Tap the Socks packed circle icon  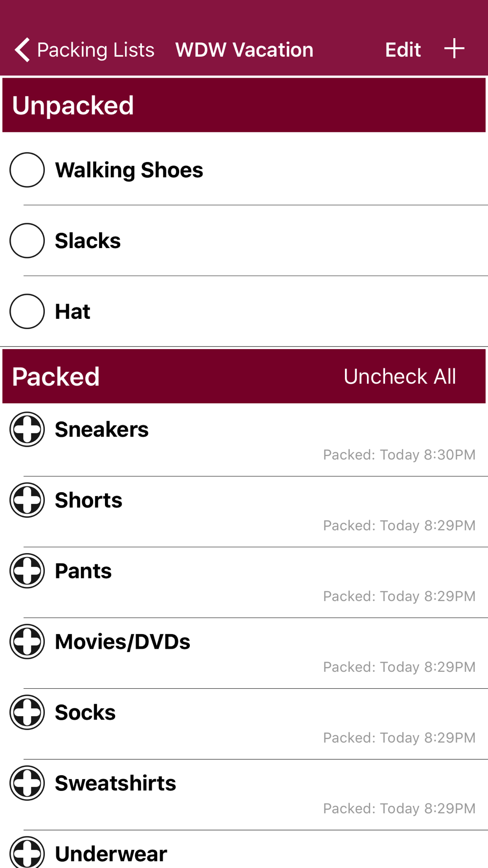tap(27, 713)
